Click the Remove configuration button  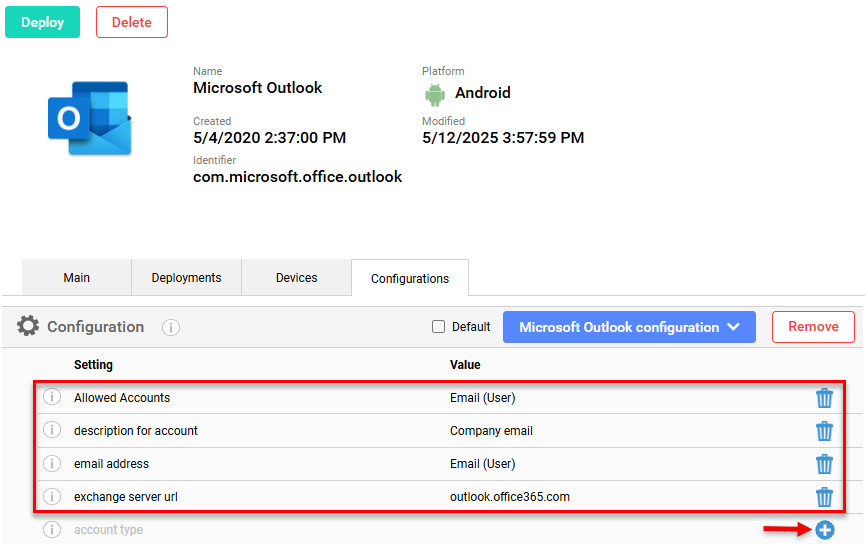pyautogui.click(x=813, y=327)
